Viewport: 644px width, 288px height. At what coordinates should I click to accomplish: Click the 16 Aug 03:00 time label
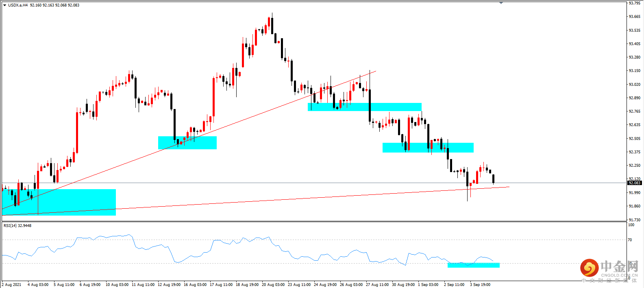(x=195, y=284)
